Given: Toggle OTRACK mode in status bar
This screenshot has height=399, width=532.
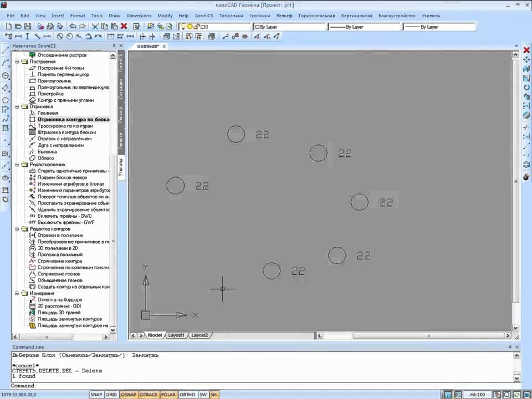Looking at the screenshot, I should [149, 395].
